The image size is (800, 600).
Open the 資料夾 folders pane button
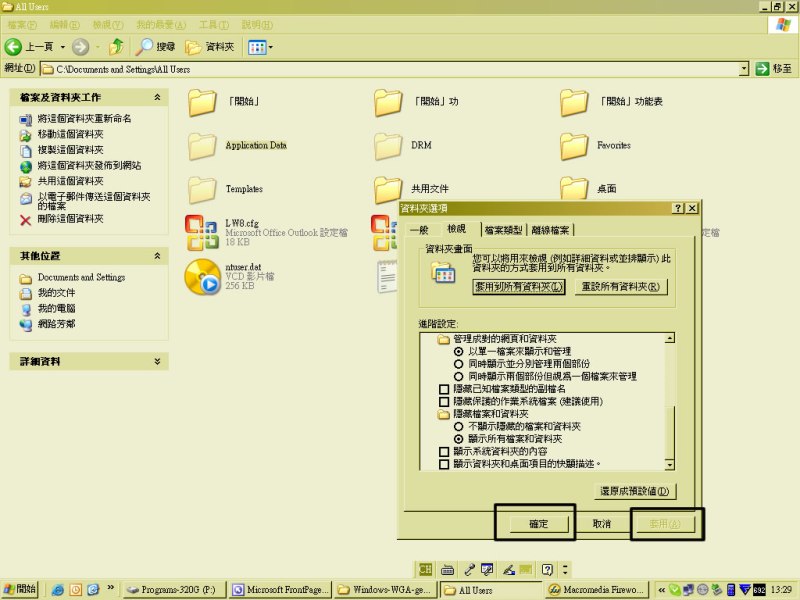(x=210, y=47)
